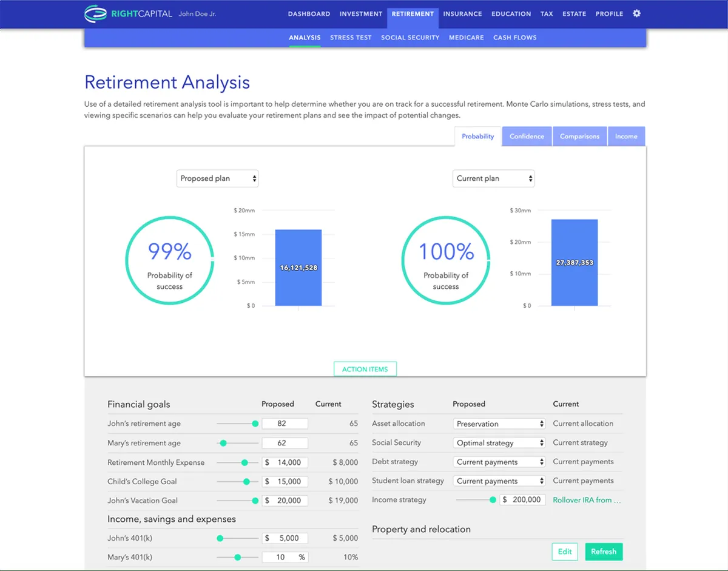Open the Tax section

547,14
